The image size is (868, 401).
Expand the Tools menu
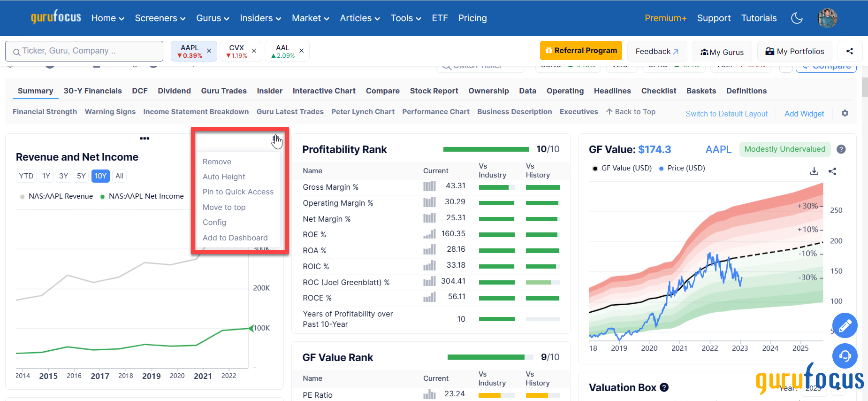406,18
